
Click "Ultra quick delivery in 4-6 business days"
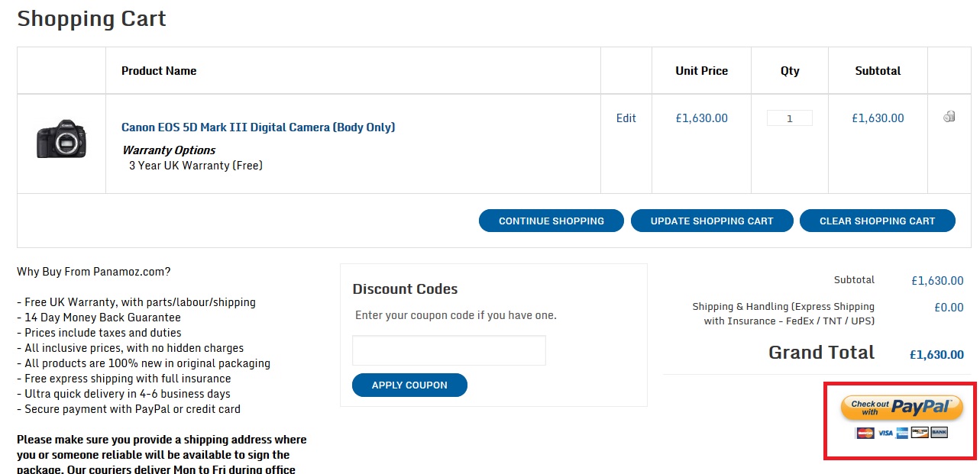click(x=124, y=394)
